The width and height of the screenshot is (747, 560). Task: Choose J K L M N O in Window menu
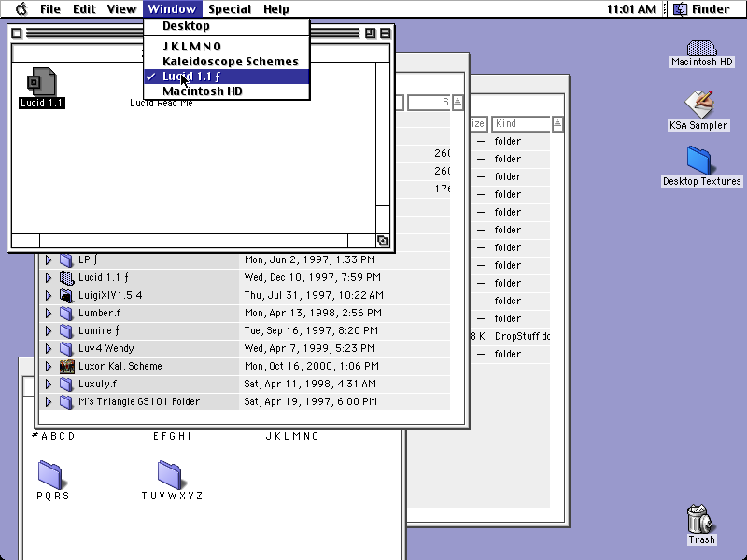[x=227, y=46]
